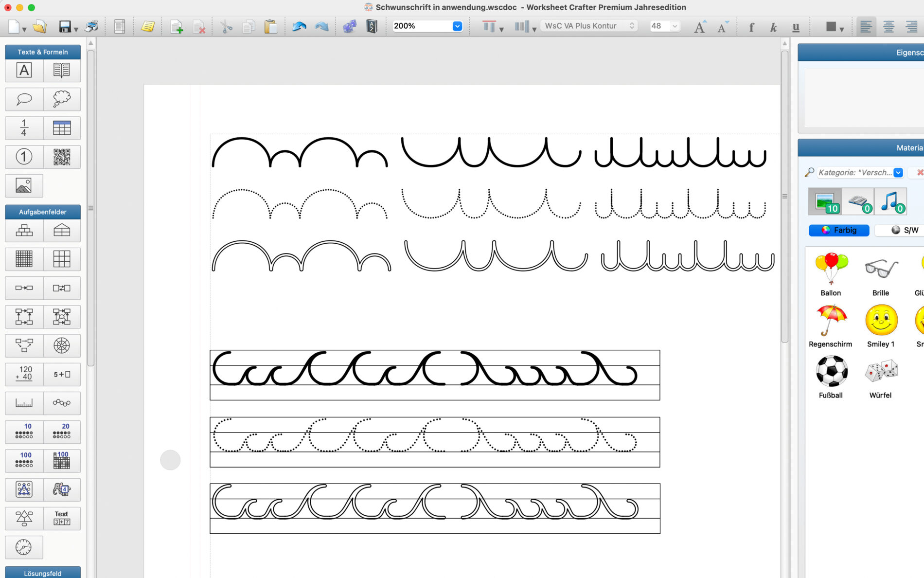Open the Kategorie search filter dropdown
Screen dimensions: 924x578
(x=898, y=173)
